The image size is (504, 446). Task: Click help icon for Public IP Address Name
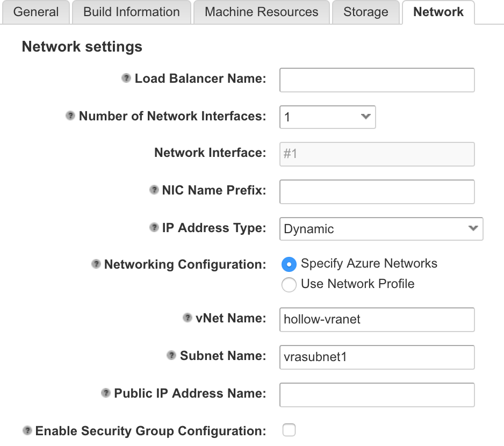tap(106, 393)
